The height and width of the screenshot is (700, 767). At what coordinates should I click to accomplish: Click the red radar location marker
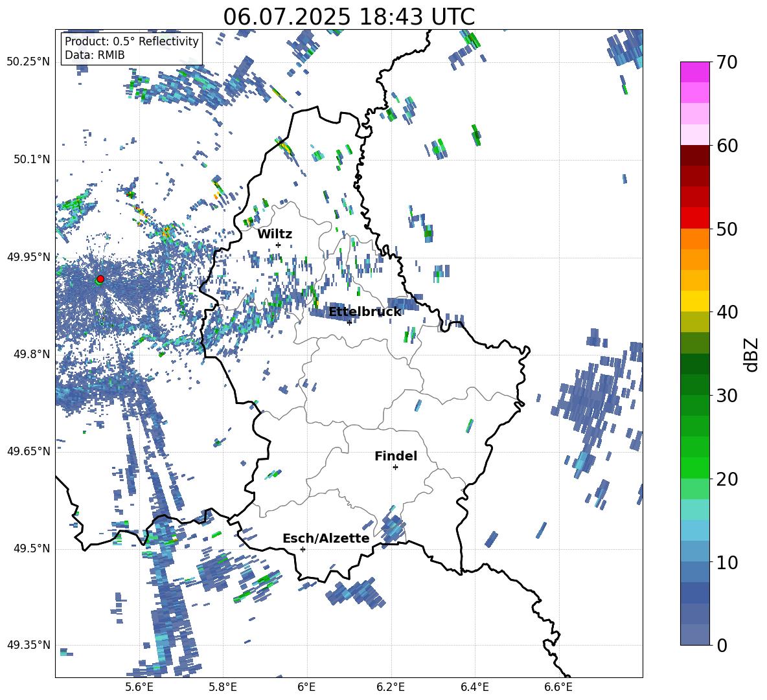(x=100, y=279)
